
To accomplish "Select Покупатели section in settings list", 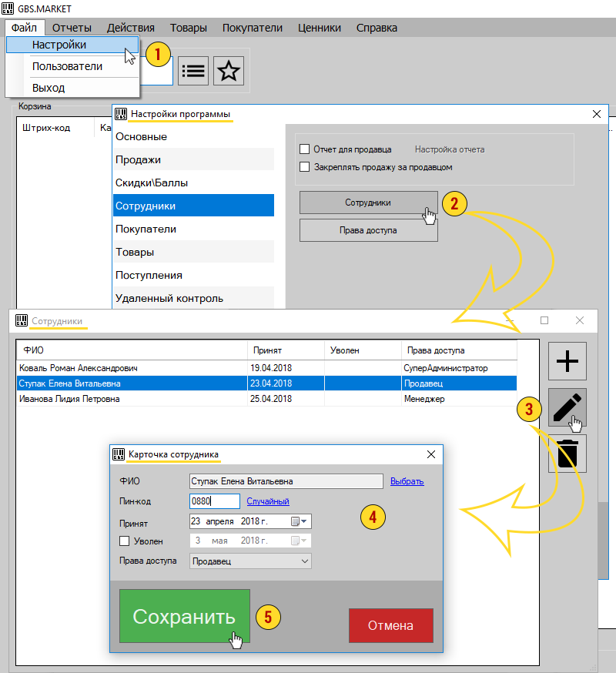I will point(193,229).
